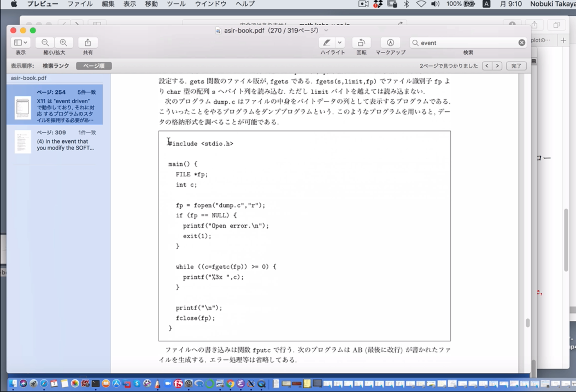
Task: Open the sidebar view dropdown chevron
Action: coord(25,43)
